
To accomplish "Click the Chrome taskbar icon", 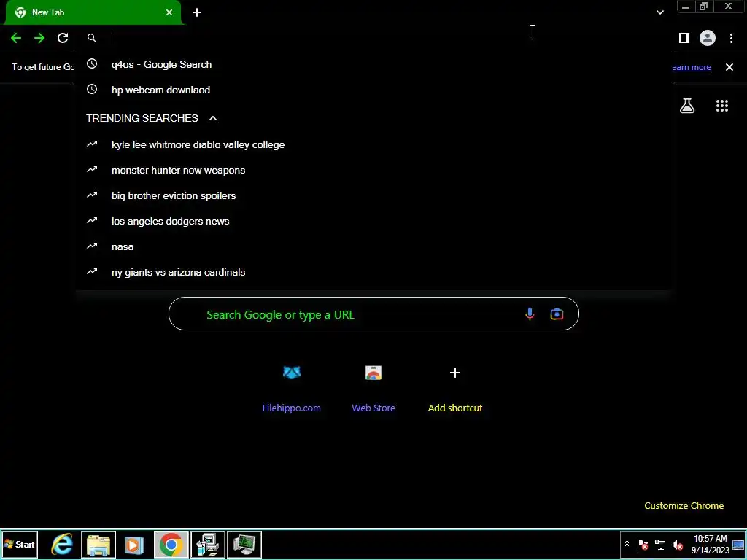I will (171, 544).
